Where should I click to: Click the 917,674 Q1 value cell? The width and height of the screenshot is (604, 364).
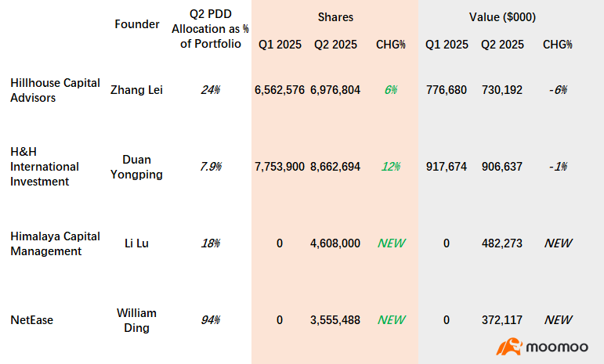(x=446, y=166)
